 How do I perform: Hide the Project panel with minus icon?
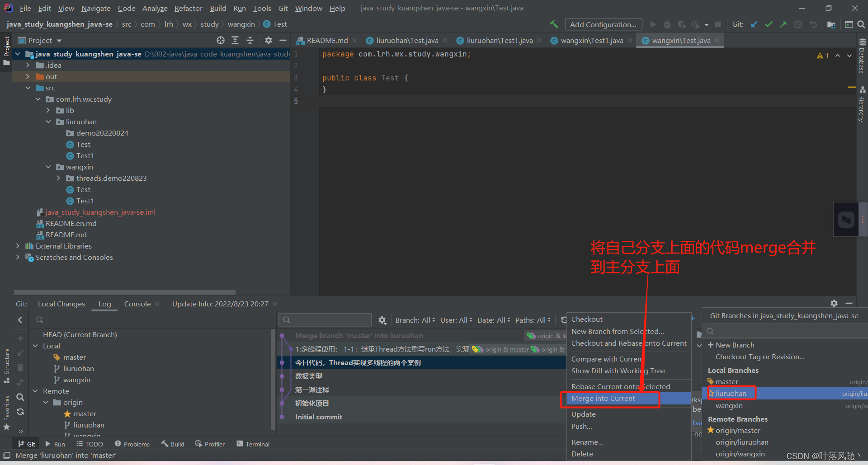[283, 40]
